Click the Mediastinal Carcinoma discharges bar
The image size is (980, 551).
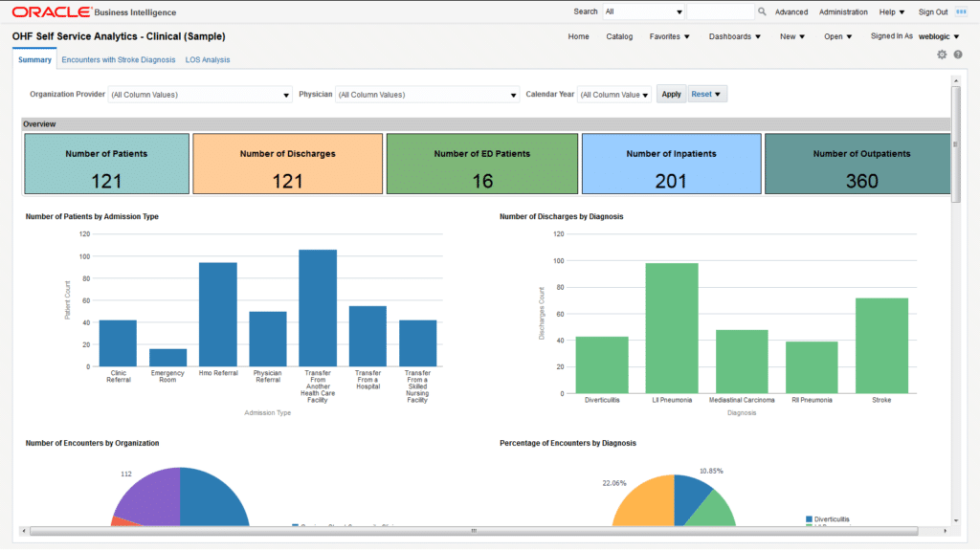click(742, 362)
